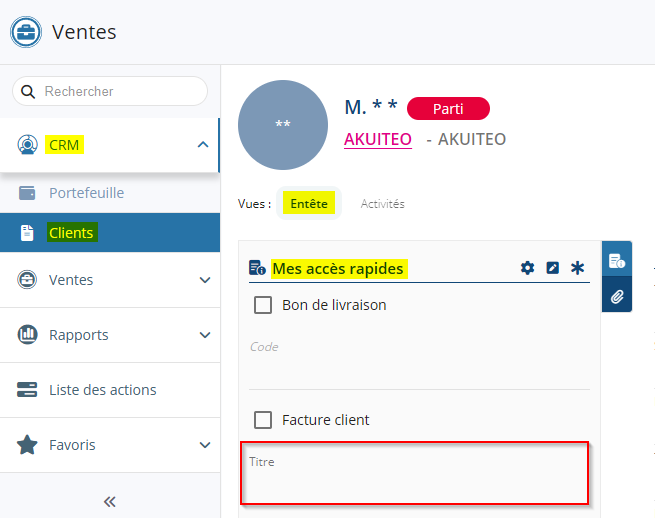655x518 pixels.
Task: Expand the Rapports sidebar section
Action: point(205,335)
